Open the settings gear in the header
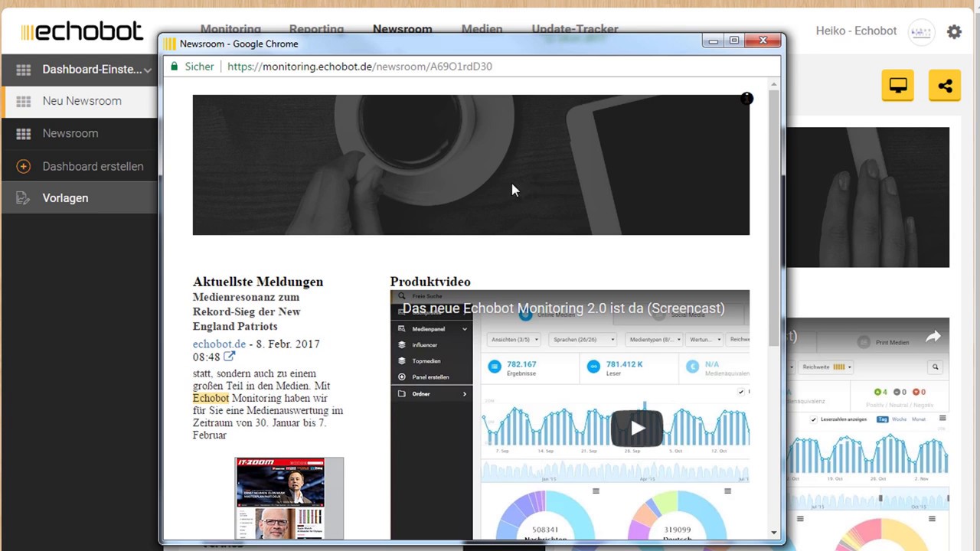The height and width of the screenshot is (551, 980). 954,31
